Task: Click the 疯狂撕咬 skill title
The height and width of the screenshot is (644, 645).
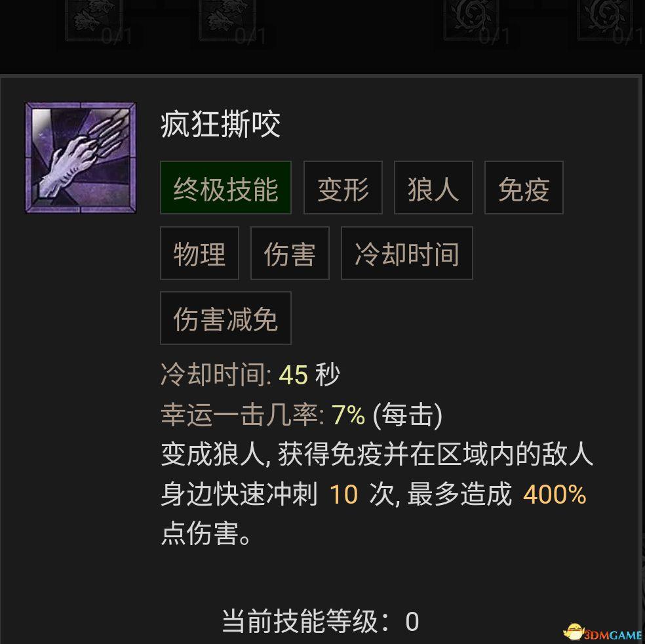Action: coord(221,125)
